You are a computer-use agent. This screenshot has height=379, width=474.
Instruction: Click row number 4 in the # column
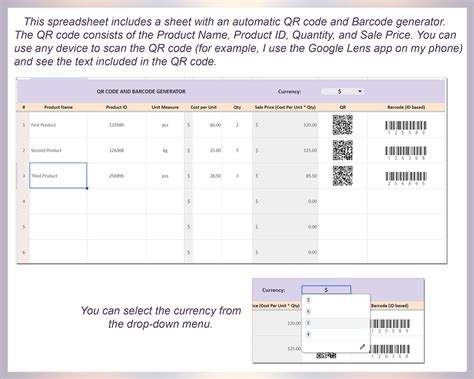[x=24, y=201]
